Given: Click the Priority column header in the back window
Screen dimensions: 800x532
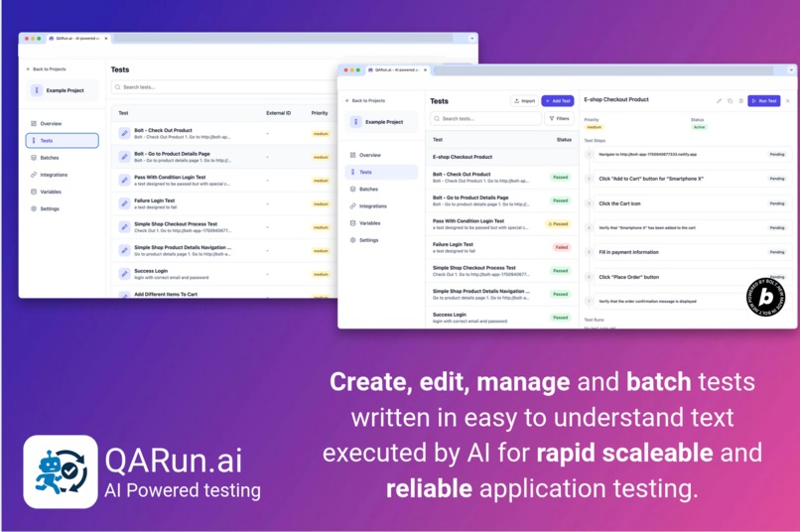Looking at the screenshot, I should pyautogui.click(x=320, y=113).
